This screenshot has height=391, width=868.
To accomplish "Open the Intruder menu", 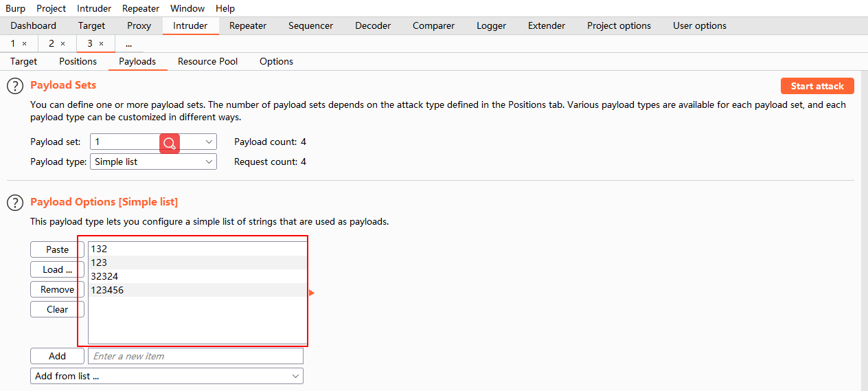I will click(x=93, y=8).
